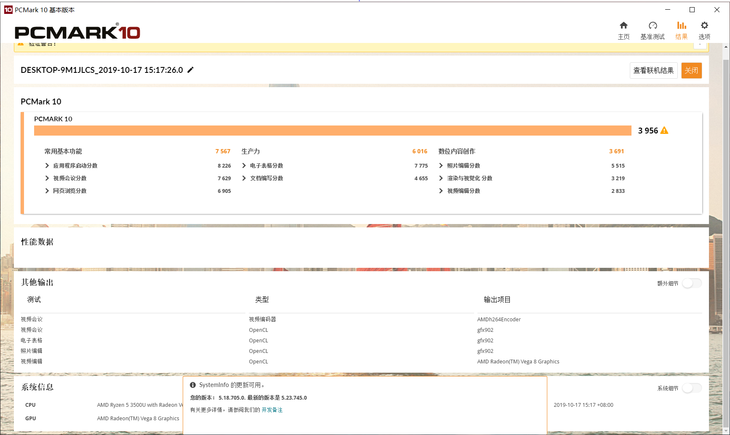This screenshot has height=435, width=730.
Task: Click the 类型 column header
Action: click(x=262, y=299)
